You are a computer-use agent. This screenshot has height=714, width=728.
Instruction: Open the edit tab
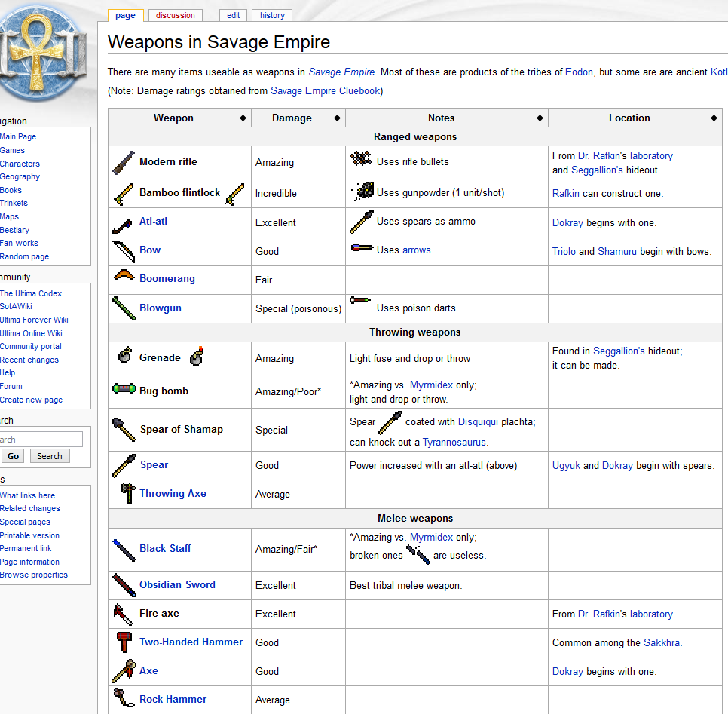pyautogui.click(x=233, y=15)
